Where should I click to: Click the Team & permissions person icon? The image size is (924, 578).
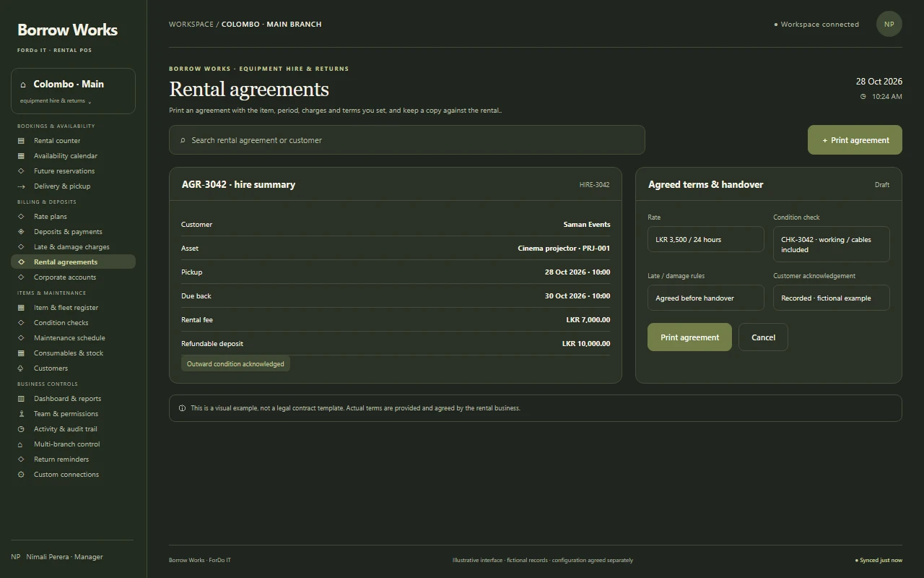pos(21,414)
